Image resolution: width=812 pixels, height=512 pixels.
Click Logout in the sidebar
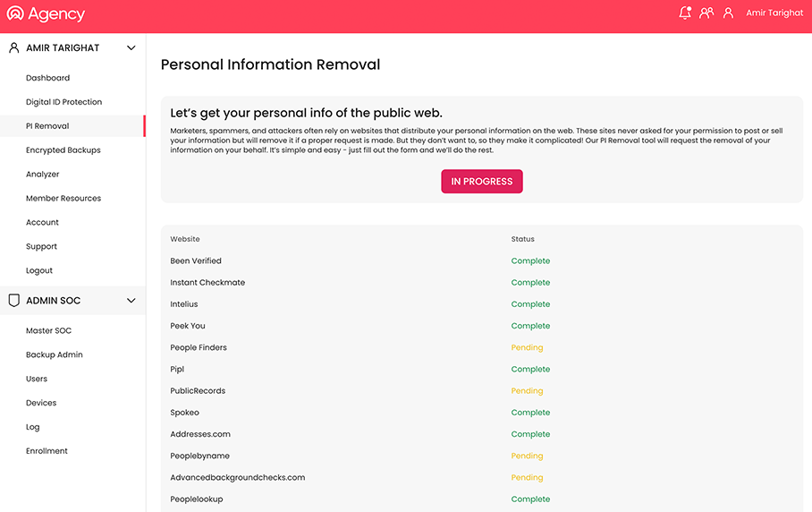pyautogui.click(x=39, y=270)
